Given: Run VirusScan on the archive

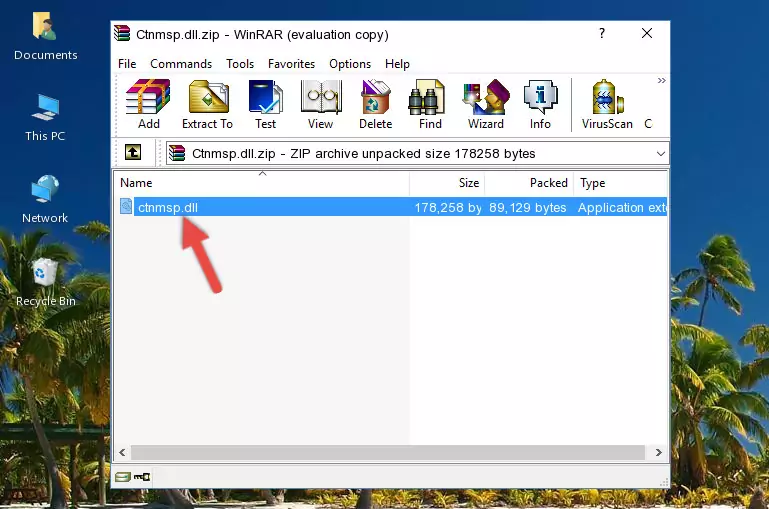Looking at the screenshot, I should [x=607, y=104].
